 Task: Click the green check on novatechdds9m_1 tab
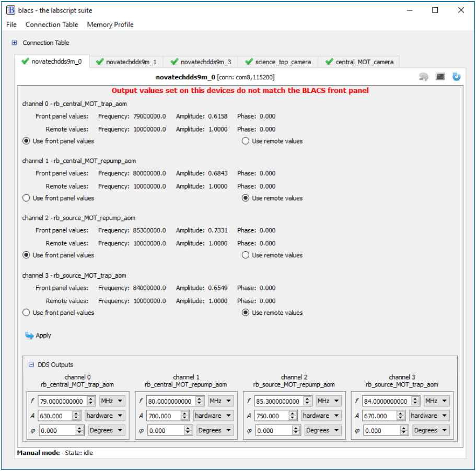coord(100,62)
